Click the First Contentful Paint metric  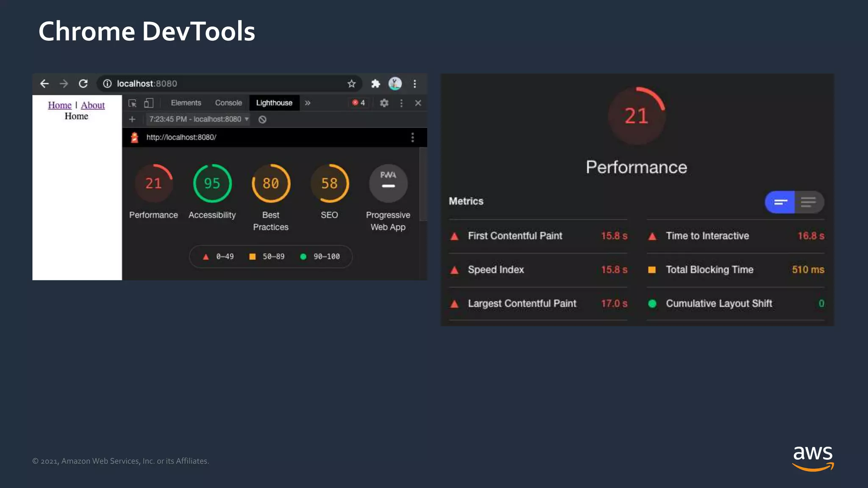click(x=538, y=236)
